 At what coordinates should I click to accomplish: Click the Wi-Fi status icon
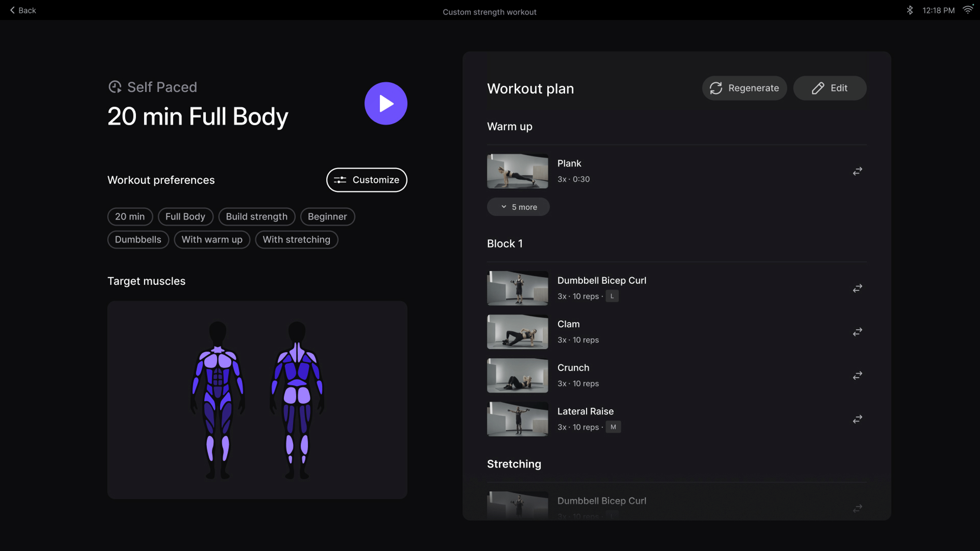967,9
